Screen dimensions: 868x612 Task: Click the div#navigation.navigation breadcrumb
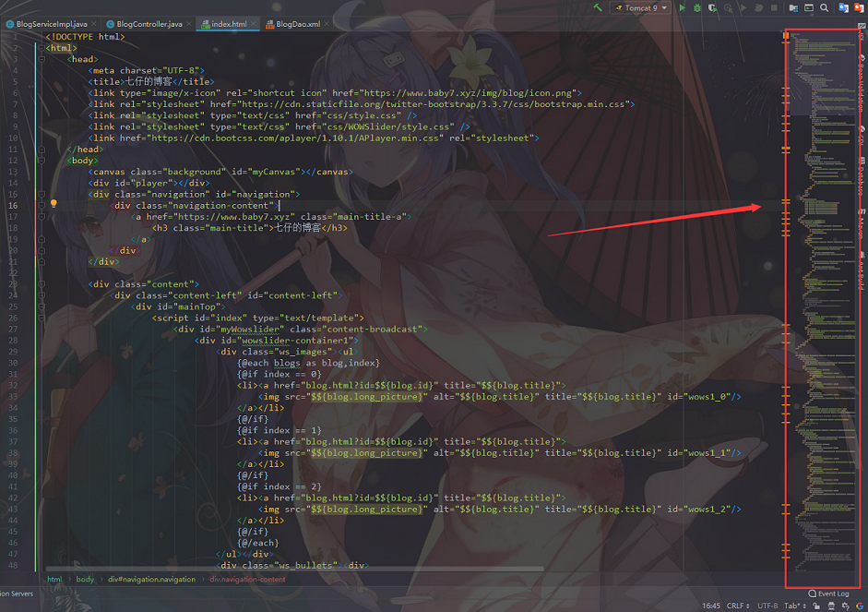click(x=151, y=580)
